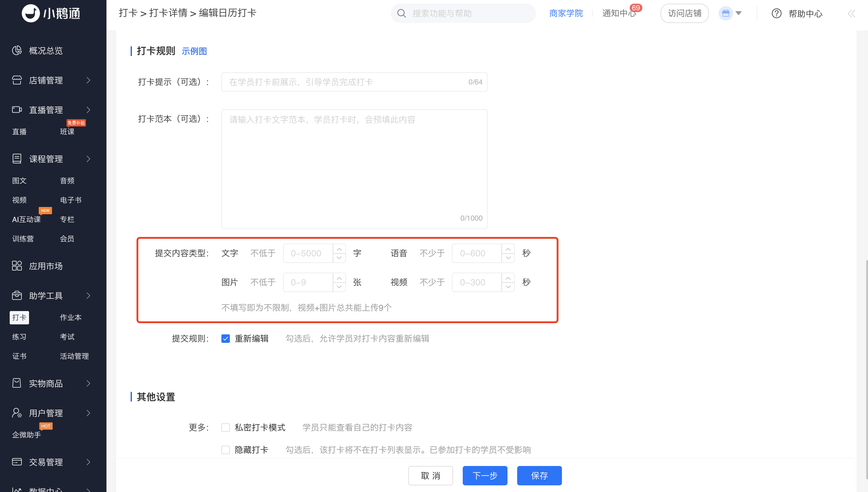Click the 用户管理 person icon
This screenshot has height=492, width=868.
tap(17, 413)
